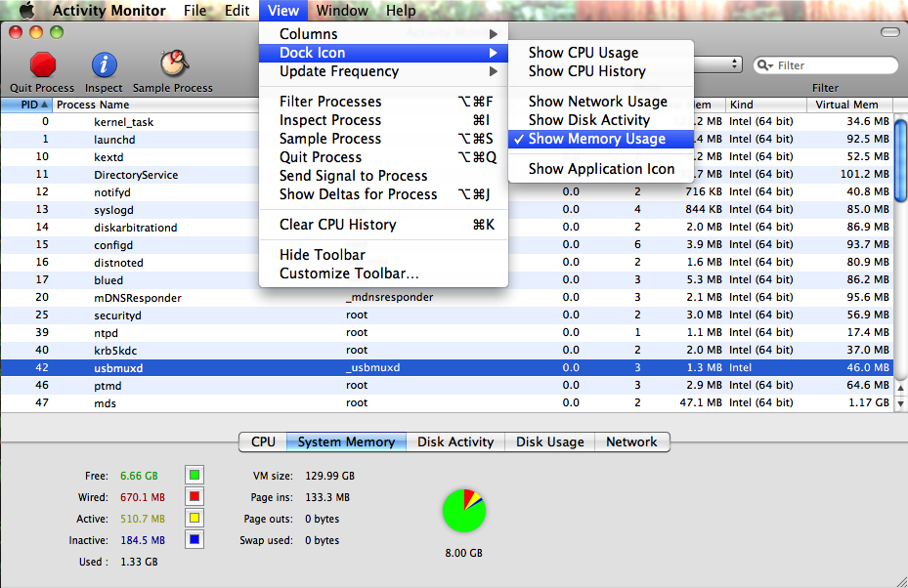Open the View menu
This screenshot has width=908, height=588.
click(x=283, y=11)
